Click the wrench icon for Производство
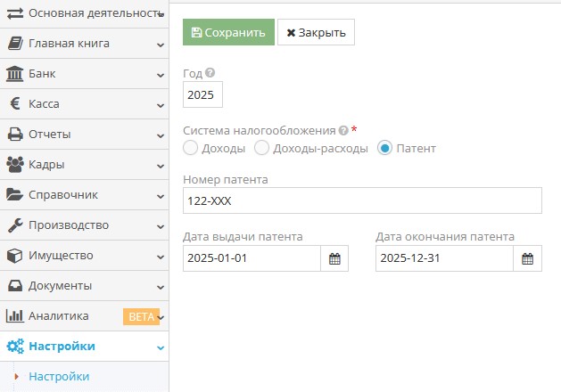This screenshot has height=392, width=561. click(x=15, y=225)
